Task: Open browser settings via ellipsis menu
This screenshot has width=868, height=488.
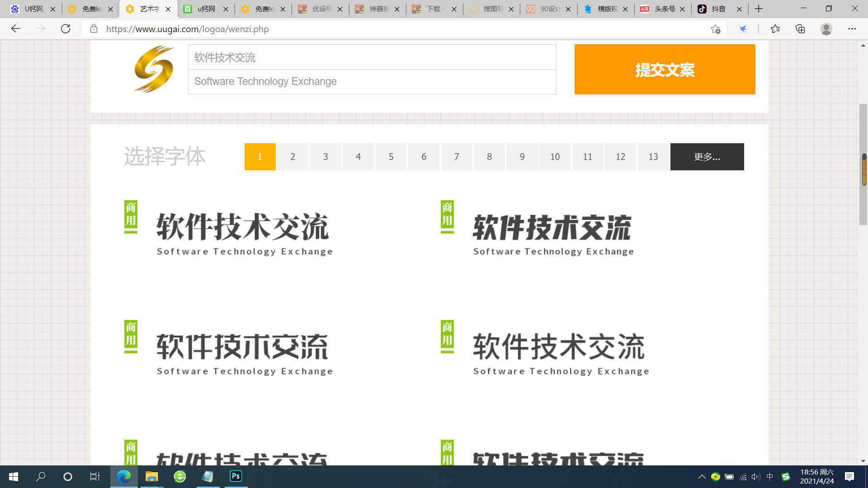Action: tap(853, 28)
